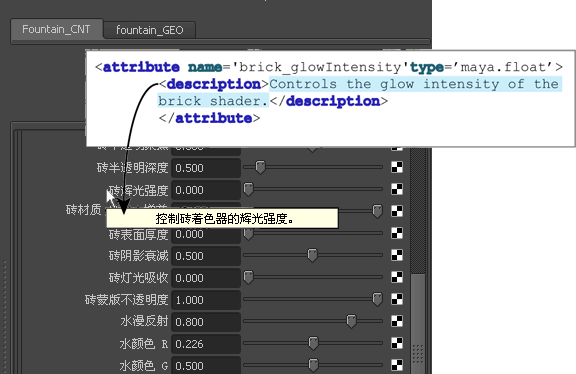
Task: Open map button for 砖辉光强度 row
Action: (x=397, y=189)
